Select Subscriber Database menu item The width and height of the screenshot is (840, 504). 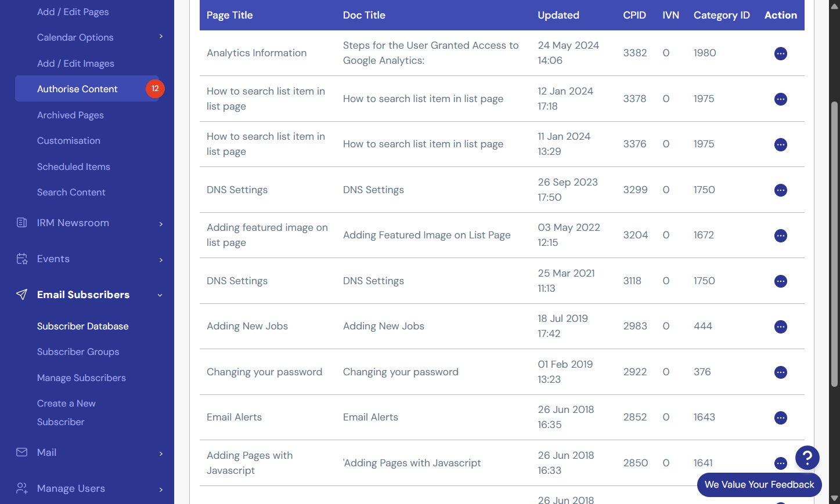83,326
